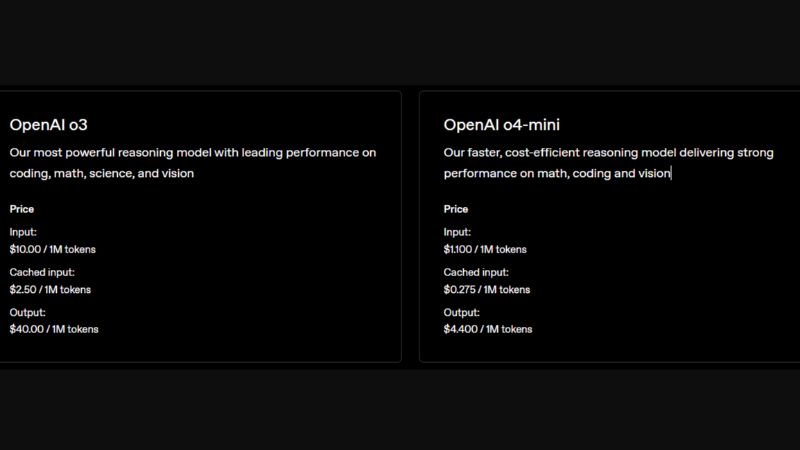Select the $1.100 / 1M tokens price
800x450 pixels.
[x=485, y=249]
